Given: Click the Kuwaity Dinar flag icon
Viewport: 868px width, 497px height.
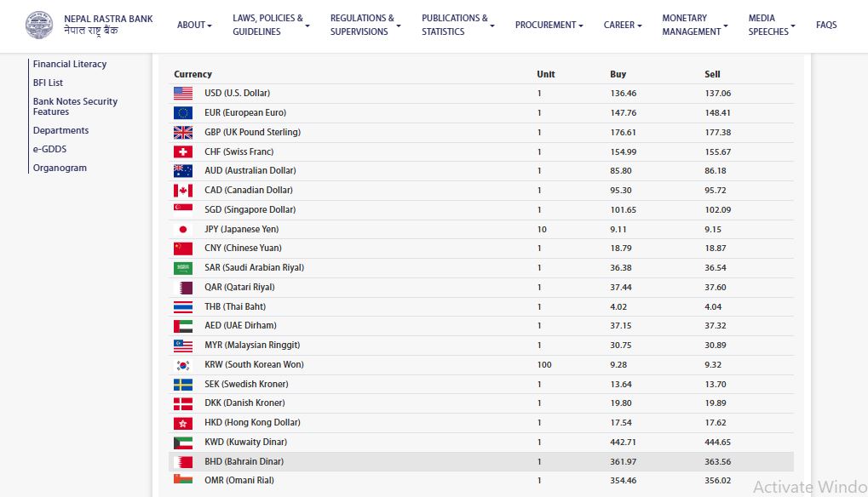Looking at the screenshot, I should point(183,443).
